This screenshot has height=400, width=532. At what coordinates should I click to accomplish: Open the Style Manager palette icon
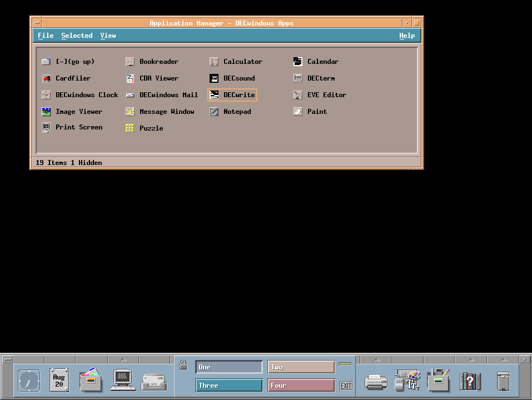(x=408, y=381)
